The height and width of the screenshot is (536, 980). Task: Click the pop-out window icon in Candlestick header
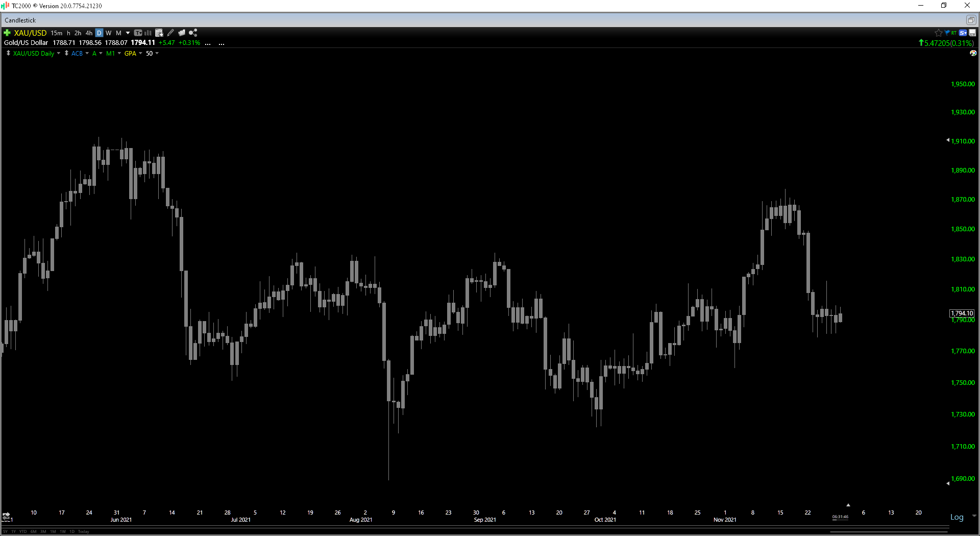pos(971,20)
